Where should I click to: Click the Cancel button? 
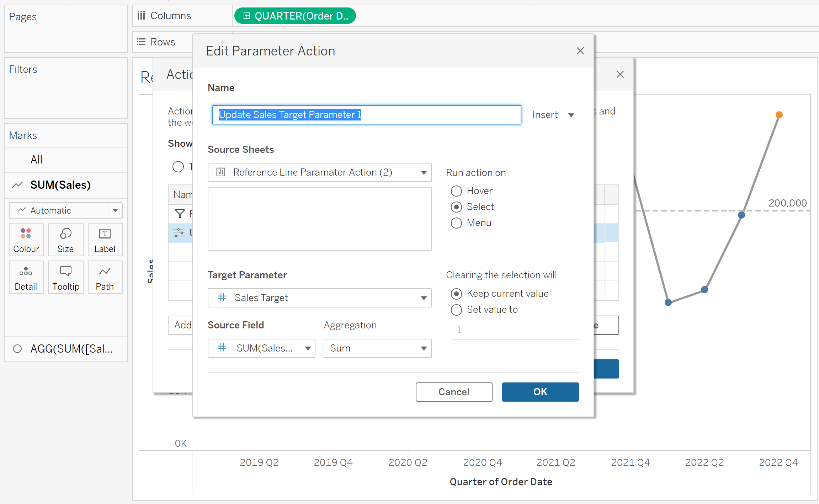[454, 392]
